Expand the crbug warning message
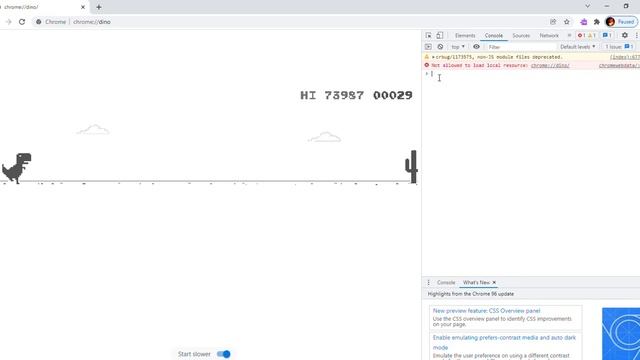The image size is (640, 360). click(x=433, y=57)
